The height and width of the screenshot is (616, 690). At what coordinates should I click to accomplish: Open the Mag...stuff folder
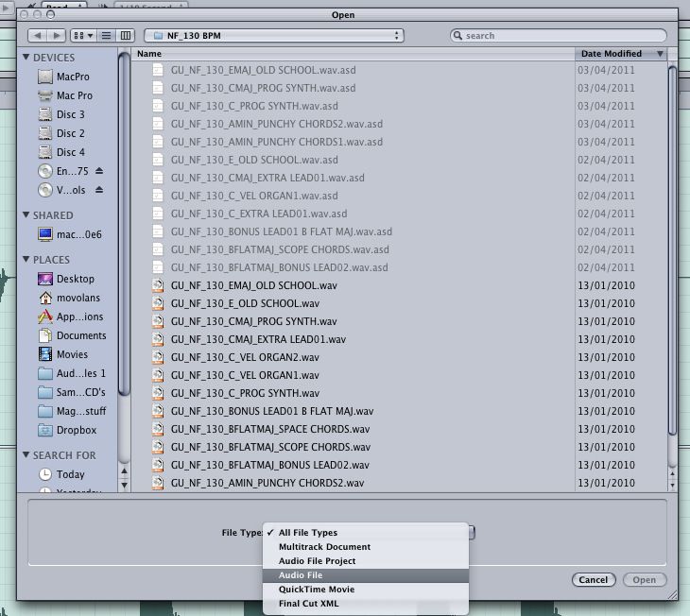tap(72, 411)
